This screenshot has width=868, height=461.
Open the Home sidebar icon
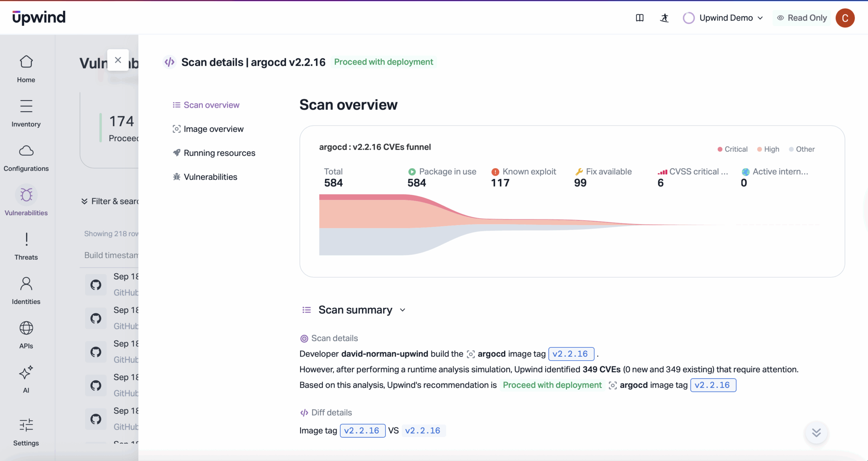pos(26,62)
